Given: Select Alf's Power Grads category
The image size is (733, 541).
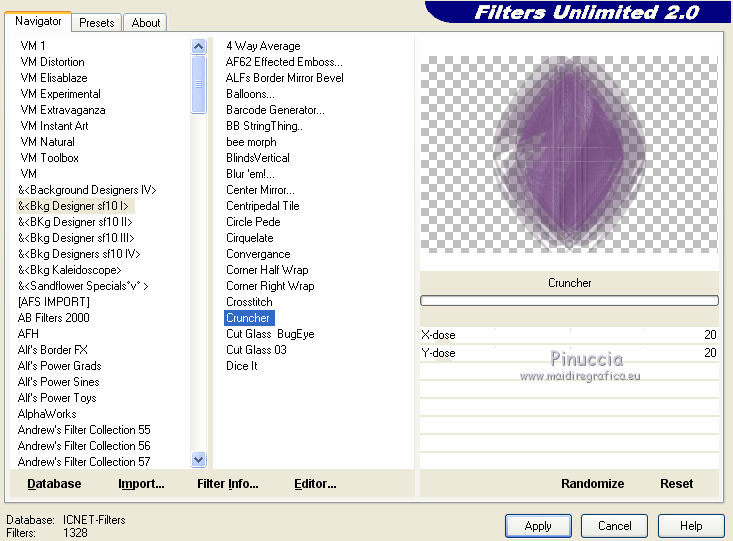Looking at the screenshot, I should point(60,366).
